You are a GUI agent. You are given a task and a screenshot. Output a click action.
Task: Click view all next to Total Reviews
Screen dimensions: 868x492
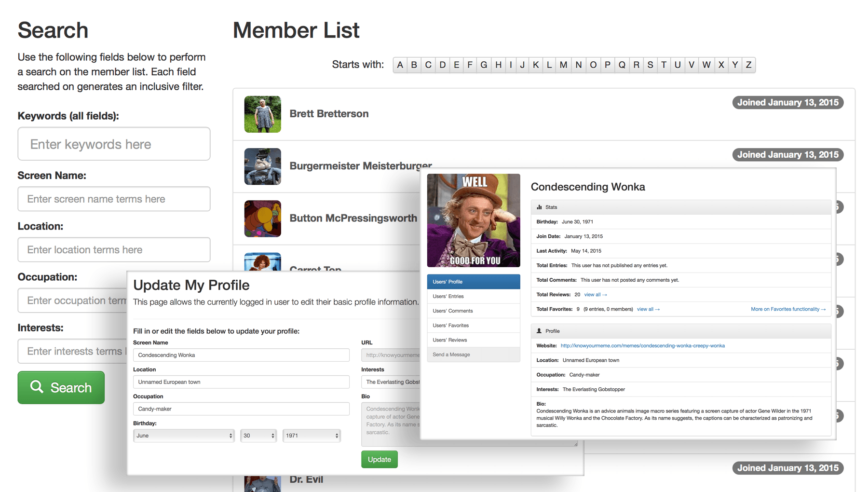(595, 295)
